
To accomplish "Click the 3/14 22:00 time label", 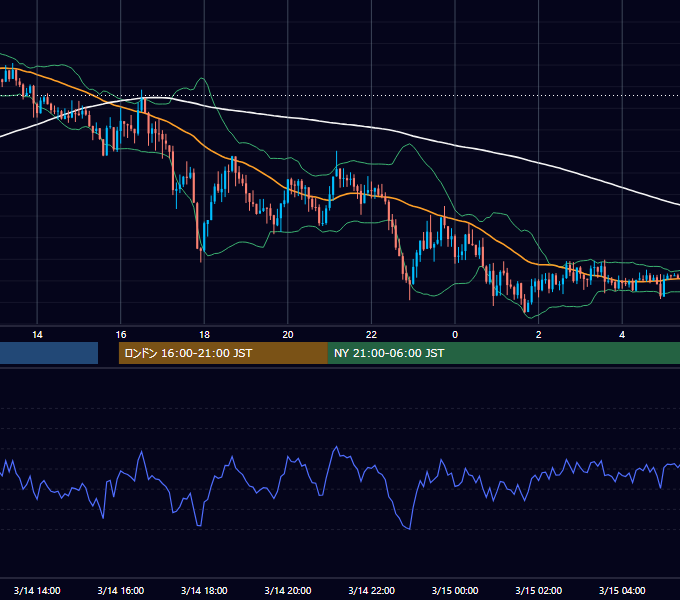I will pos(371,590).
